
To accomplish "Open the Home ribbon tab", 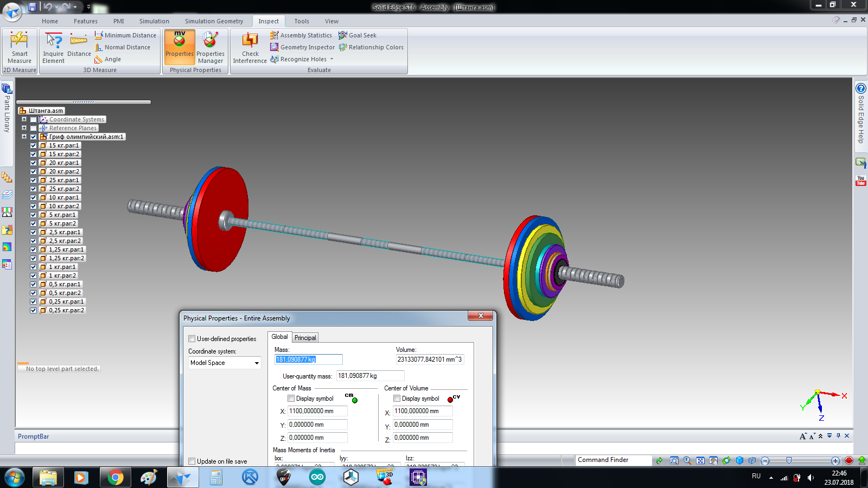I will 50,21.
